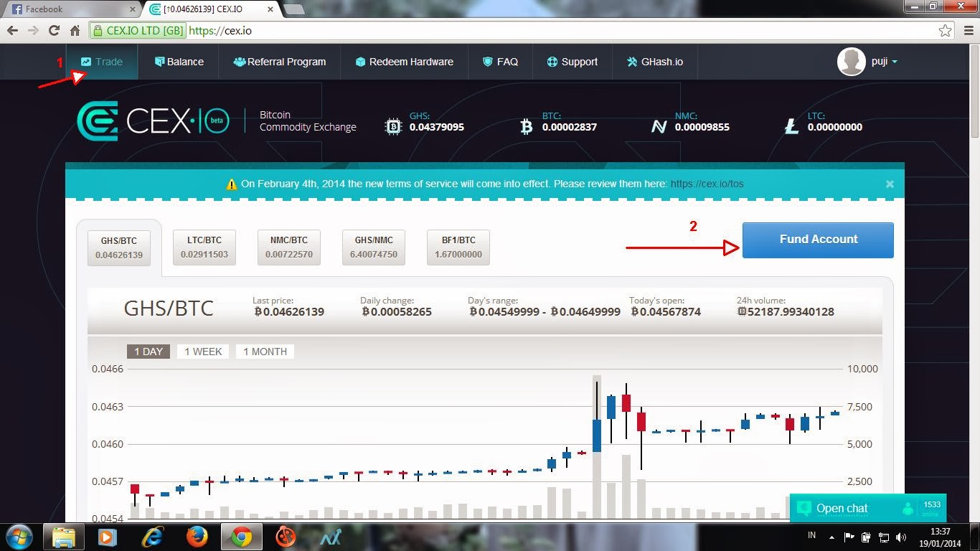Show the 1 DAY chart range
Image resolution: width=980 pixels, height=551 pixels.
click(149, 352)
